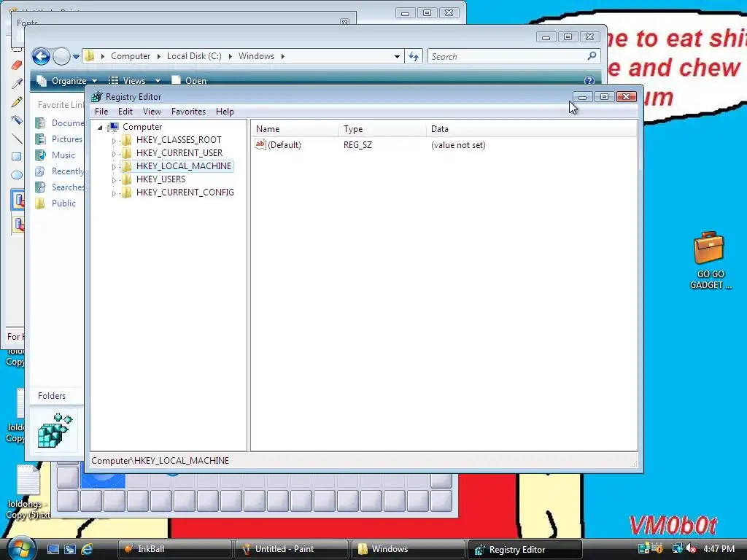Open the Views dropdown in Explorer

[134, 80]
